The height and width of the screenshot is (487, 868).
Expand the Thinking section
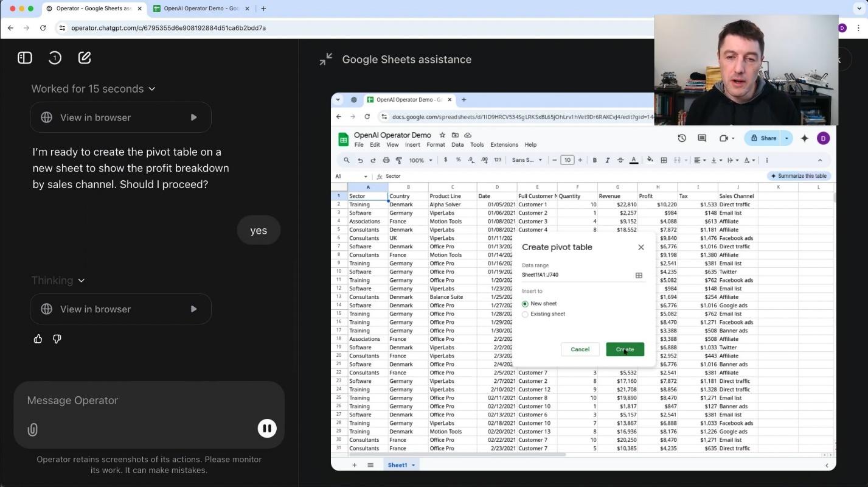tap(58, 281)
